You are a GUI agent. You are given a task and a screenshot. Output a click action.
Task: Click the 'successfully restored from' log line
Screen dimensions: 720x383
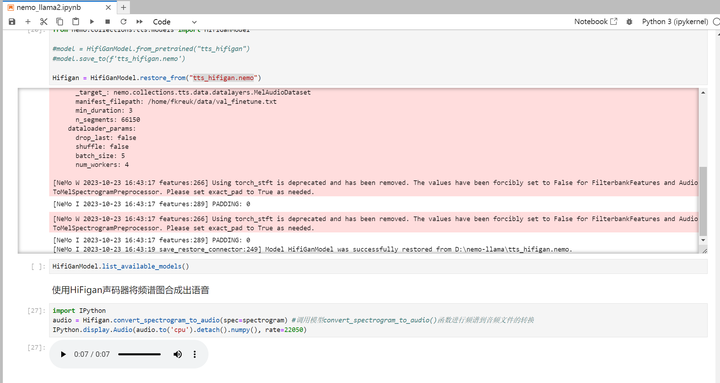(x=312, y=249)
